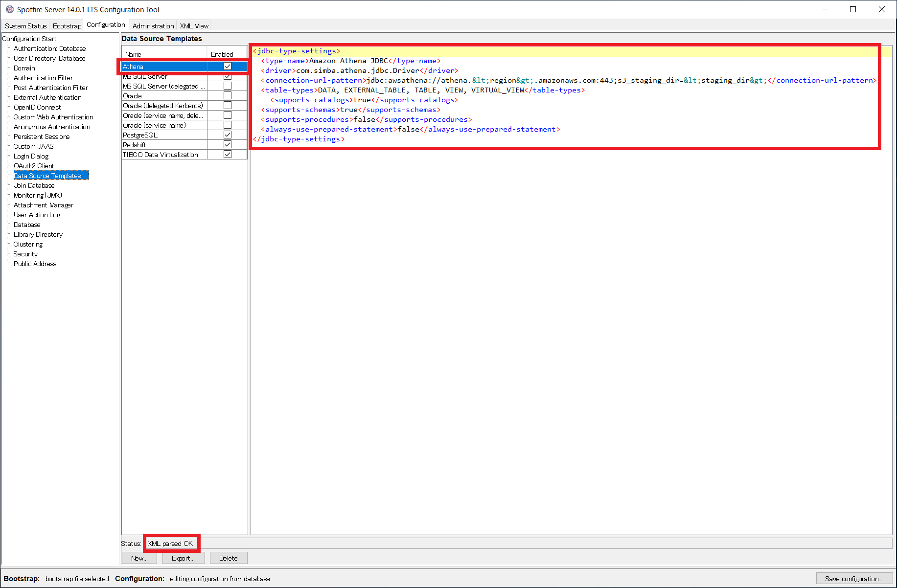Click the supports-procedures line in XML editor
The image size is (897, 588).
pos(367,119)
